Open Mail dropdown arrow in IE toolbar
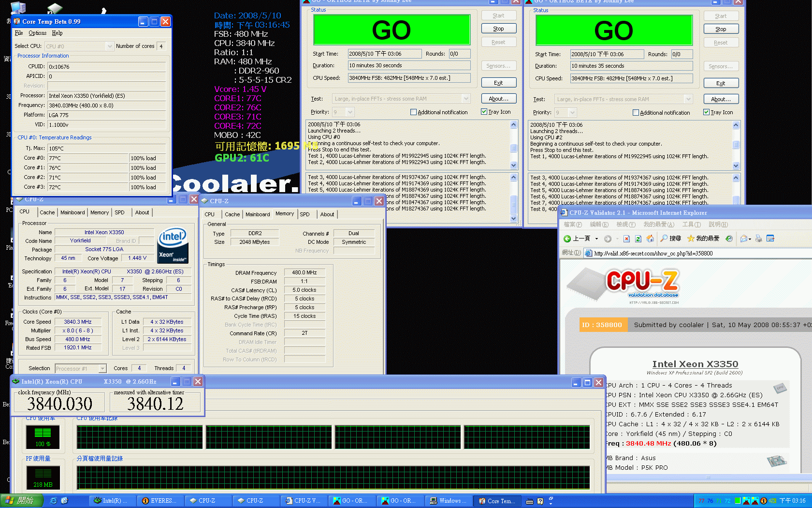Screen dimensions: 812x508 tap(750, 239)
